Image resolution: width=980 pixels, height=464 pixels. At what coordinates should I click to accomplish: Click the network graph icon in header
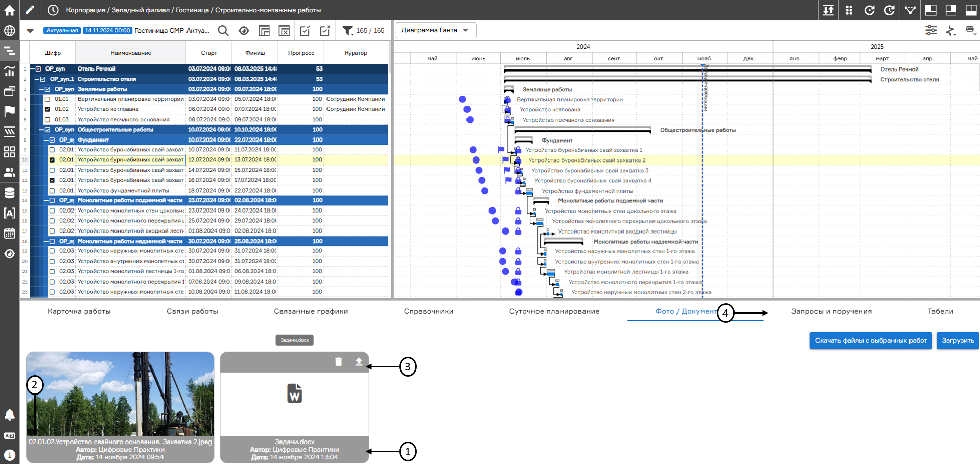(910, 10)
